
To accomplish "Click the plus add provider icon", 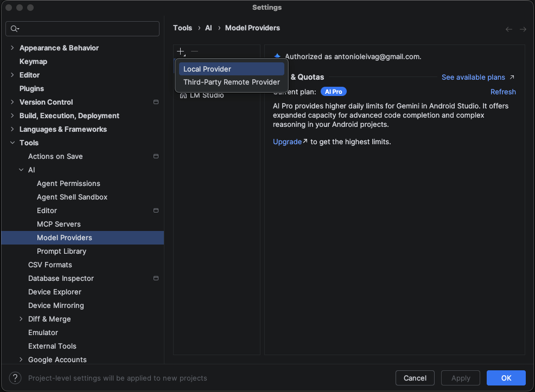I will [x=181, y=52].
